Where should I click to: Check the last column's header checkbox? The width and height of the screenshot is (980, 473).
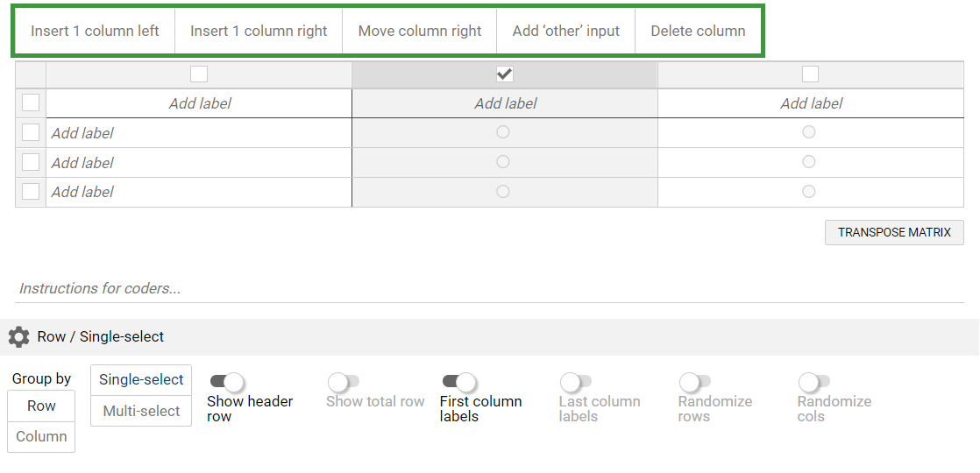[x=810, y=74]
